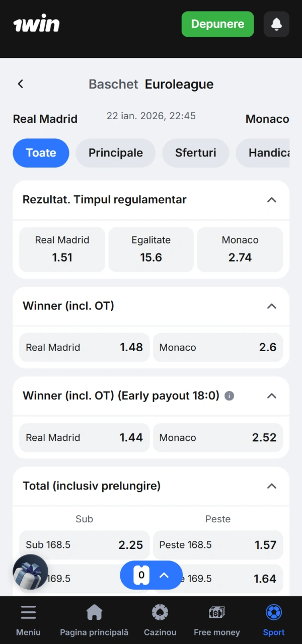
Task: Collapse the Winner (incl. OT) section
Action: click(272, 306)
